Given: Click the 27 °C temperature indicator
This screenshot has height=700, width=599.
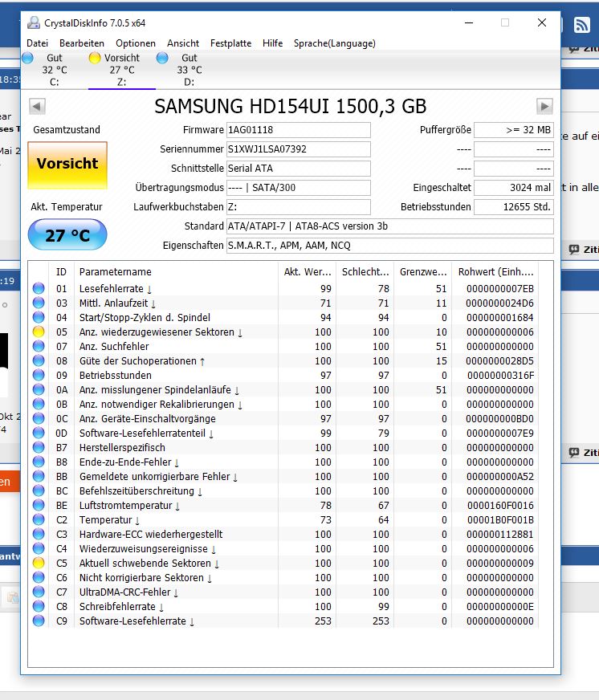Looking at the screenshot, I should click(67, 235).
